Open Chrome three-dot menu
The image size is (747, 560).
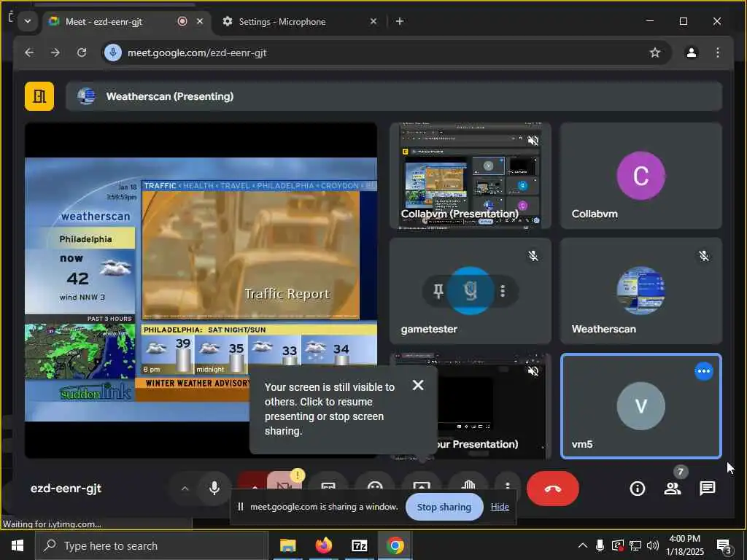[x=718, y=52]
